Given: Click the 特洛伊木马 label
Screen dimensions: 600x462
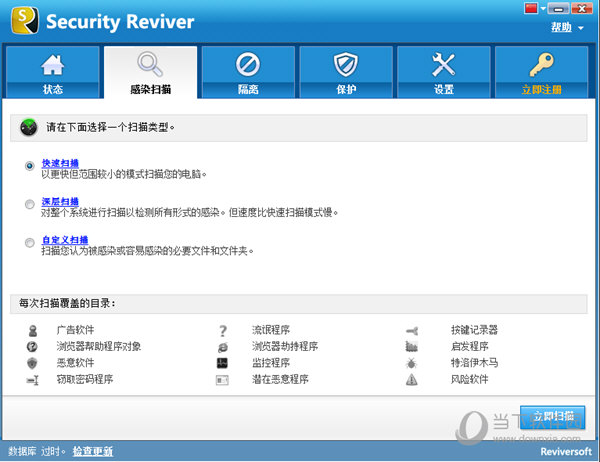Looking at the screenshot, I should (x=474, y=363).
